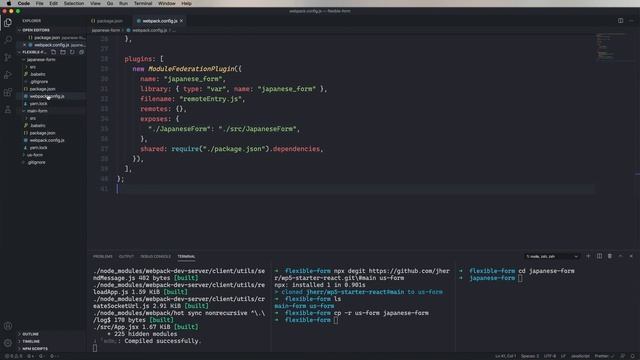Expand src folder under japanese-form
This screenshot has height=360, width=640.
click(x=51, y=67)
